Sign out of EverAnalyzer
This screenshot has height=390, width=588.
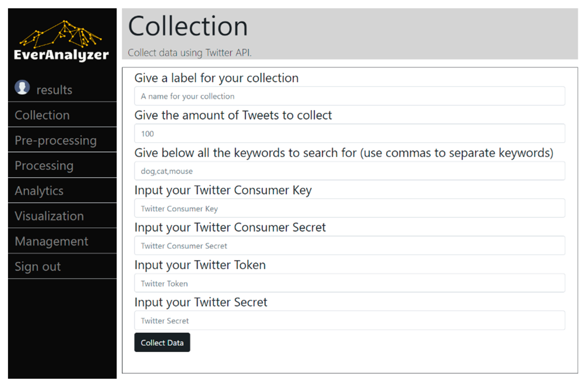point(38,266)
